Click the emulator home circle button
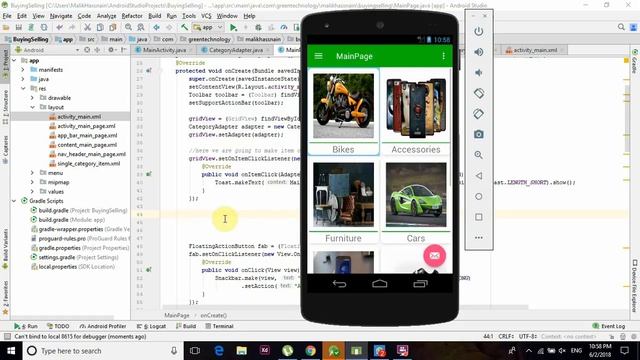 point(479,196)
